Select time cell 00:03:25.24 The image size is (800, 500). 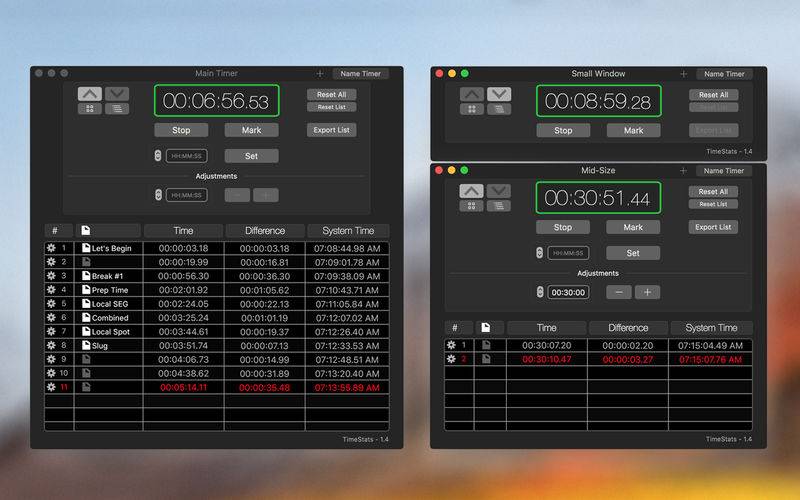[x=184, y=317]
